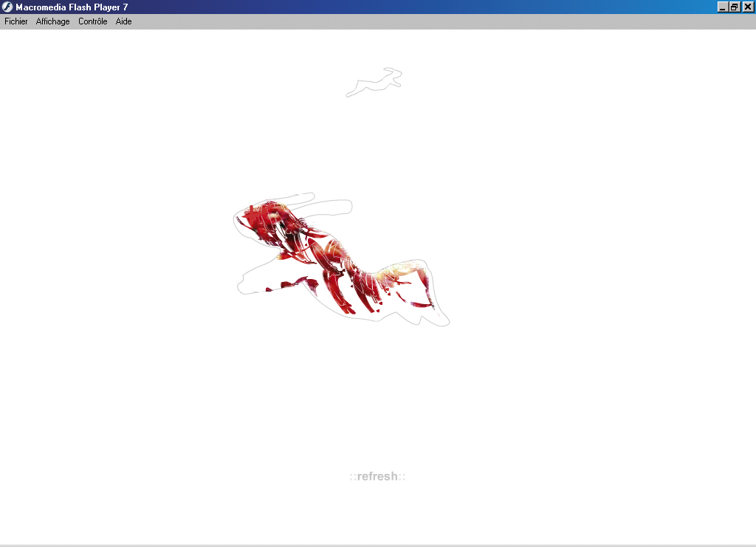Open the Contrôle menu
This screenshot has height=547, width=756.
click(x=92, y=21)
